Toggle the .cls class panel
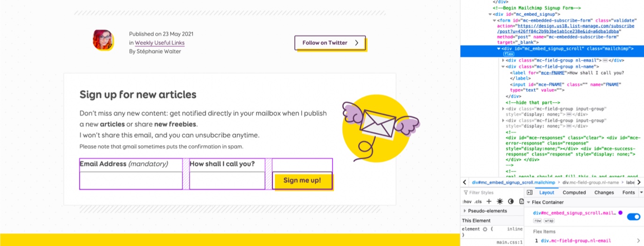This screenshot has height=246, width=644. click(x=478, y=201)
